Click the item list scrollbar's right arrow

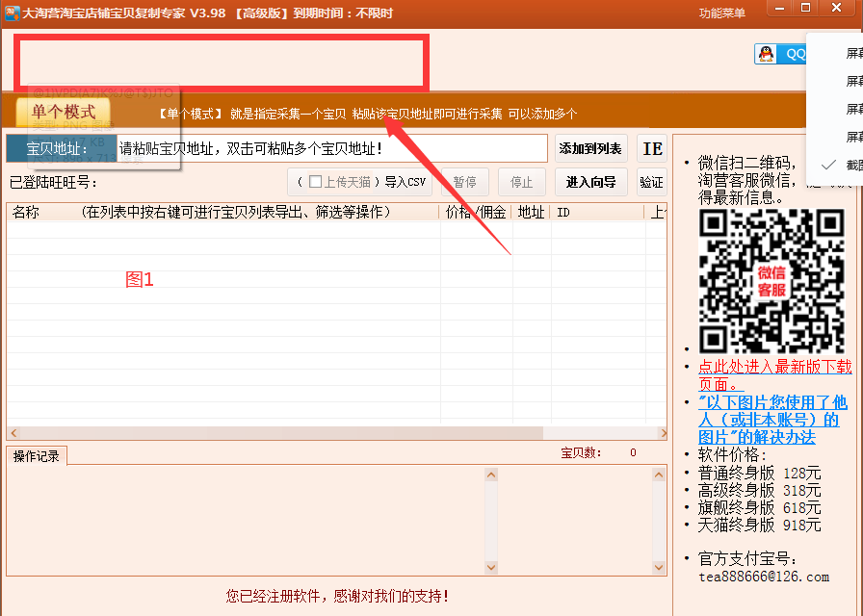coord(663,433)
